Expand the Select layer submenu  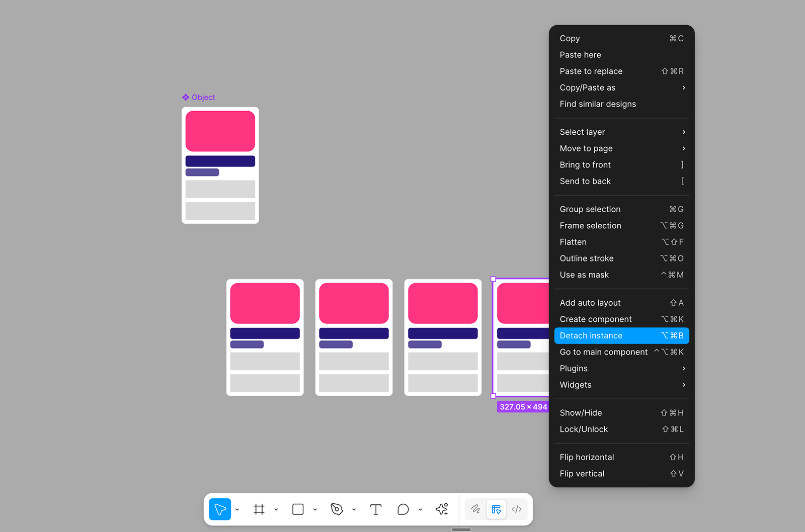621,132
